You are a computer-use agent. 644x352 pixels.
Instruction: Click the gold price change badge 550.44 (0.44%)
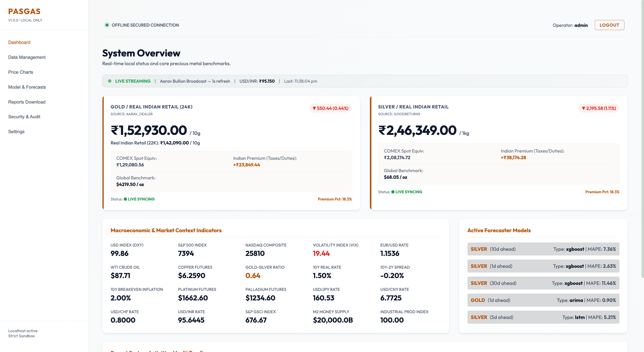(x=331, y=108)
